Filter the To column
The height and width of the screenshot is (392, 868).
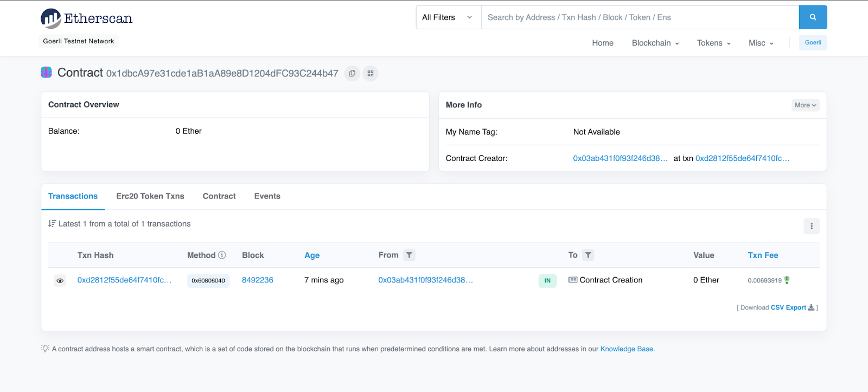[589, 255]
